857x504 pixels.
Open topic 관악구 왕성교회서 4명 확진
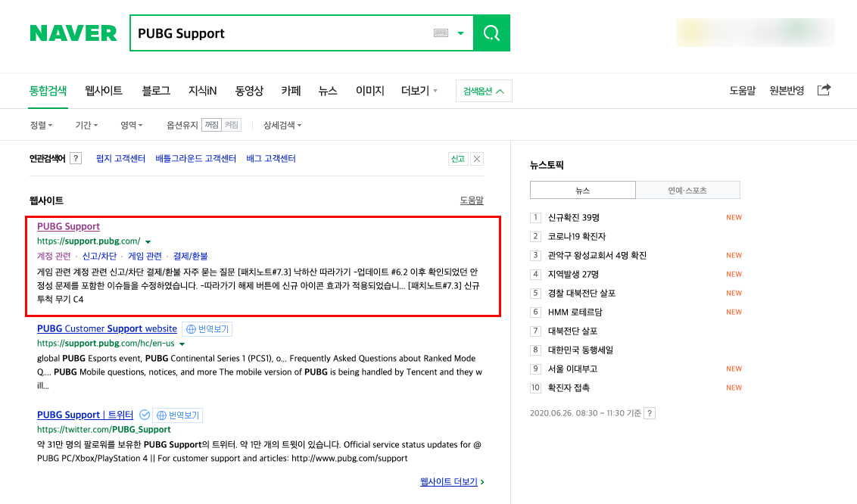coord(597,255)
